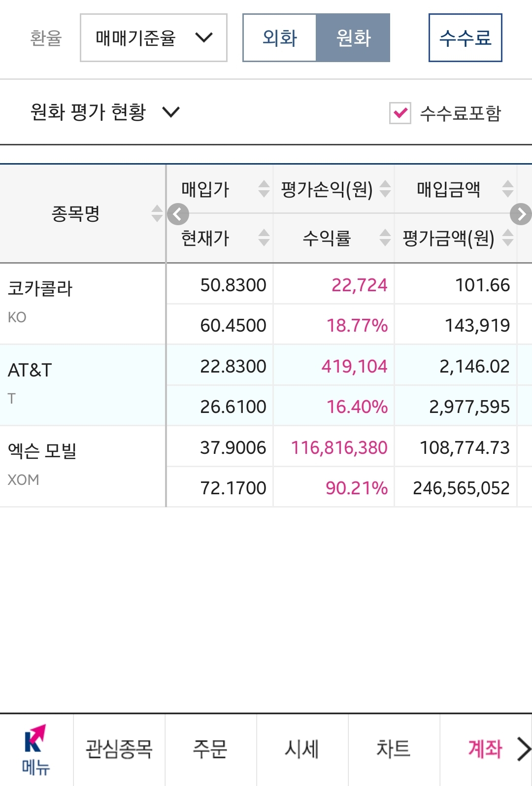Select 엑슨 모빌 current price 72.1700
The width and height of the screenshot is (532, 786).
point(233,488)
